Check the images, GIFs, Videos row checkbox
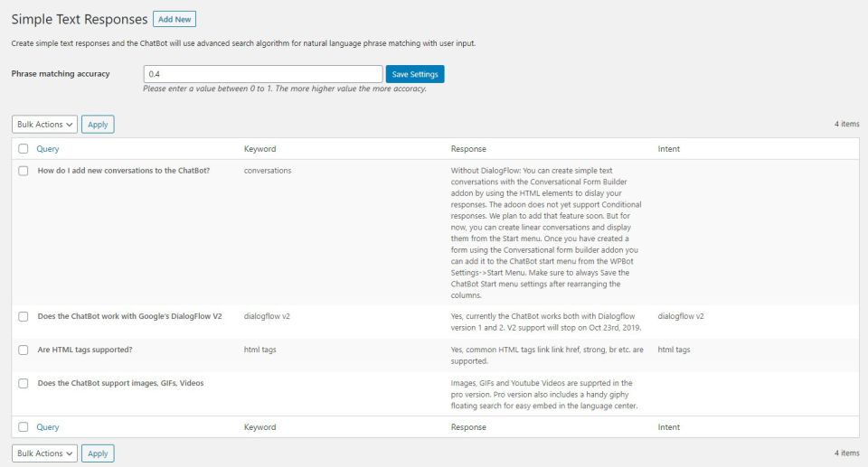 click(x=24, y=383)
